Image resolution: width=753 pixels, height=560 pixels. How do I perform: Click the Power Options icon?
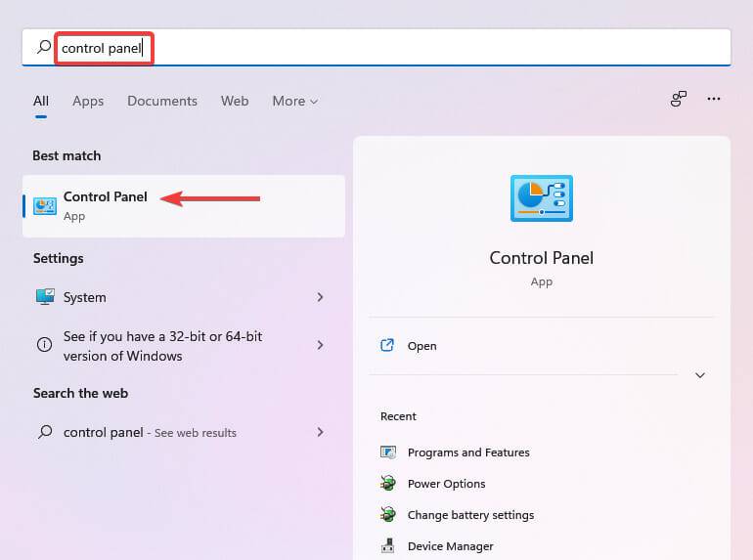tap(388, 483)
